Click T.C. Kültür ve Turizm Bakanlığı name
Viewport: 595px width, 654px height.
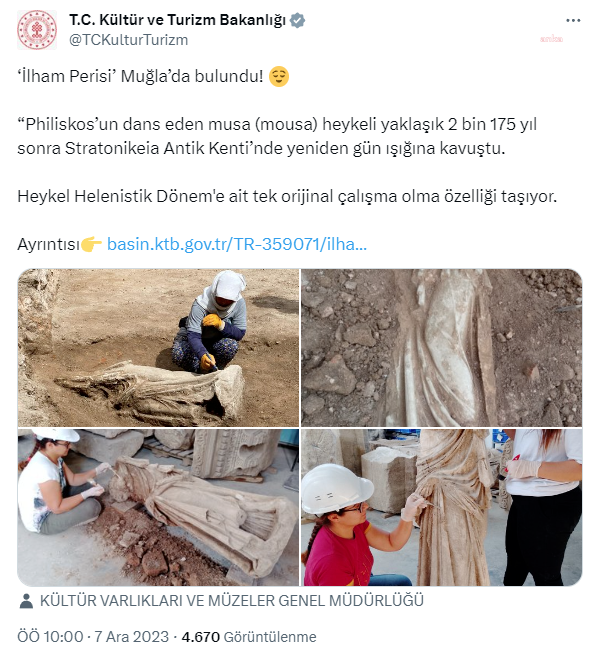point(178,20)
